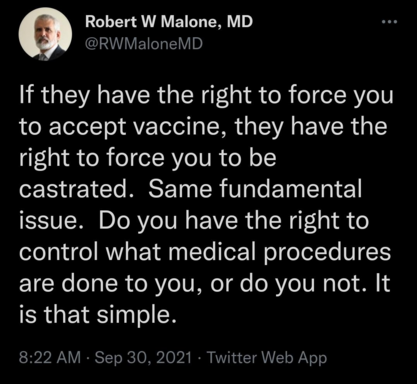Click the text "are done to you, or do you not. It"

click(204, 284)
